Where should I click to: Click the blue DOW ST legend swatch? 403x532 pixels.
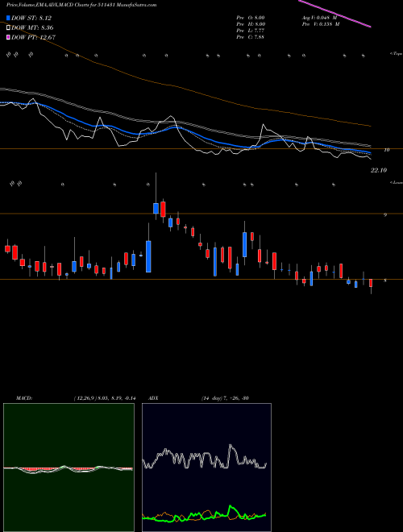tap(8, 18)
